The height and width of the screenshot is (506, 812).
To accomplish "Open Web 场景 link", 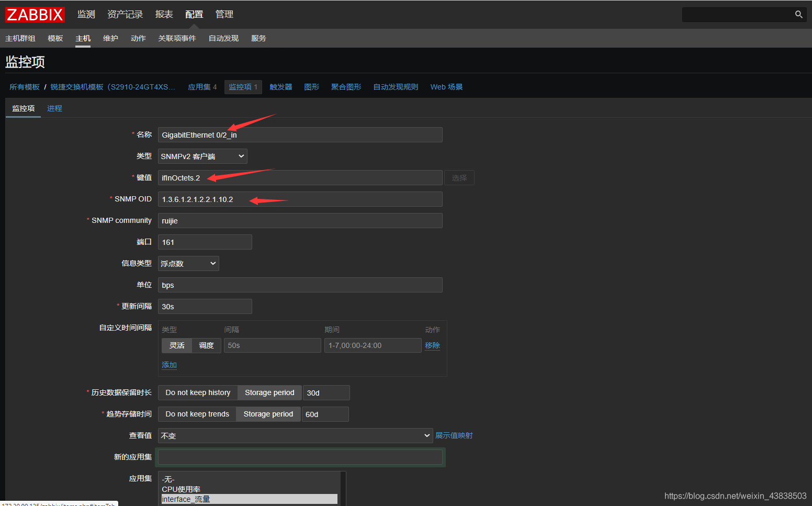I will [x=447, y=87].
